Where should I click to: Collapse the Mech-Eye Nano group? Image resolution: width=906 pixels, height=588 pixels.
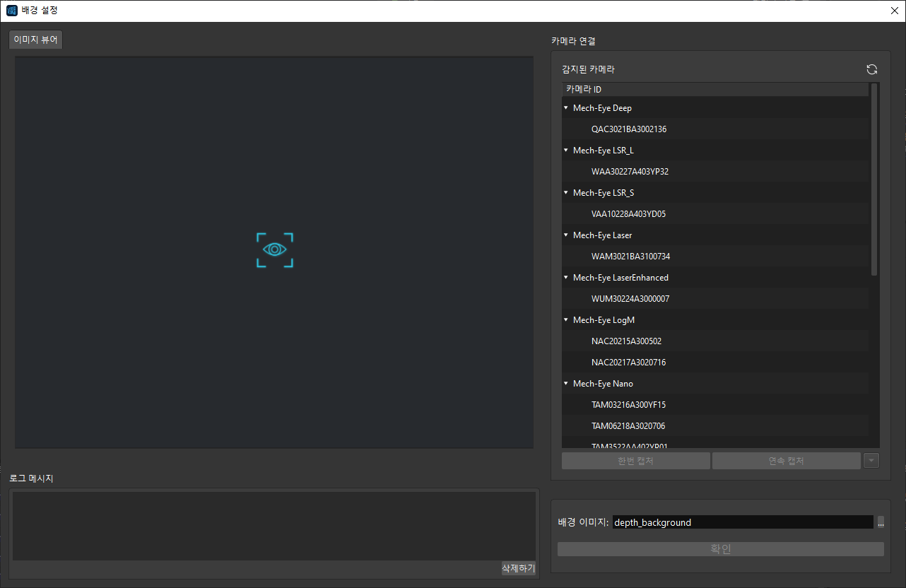tap(566, 384)
